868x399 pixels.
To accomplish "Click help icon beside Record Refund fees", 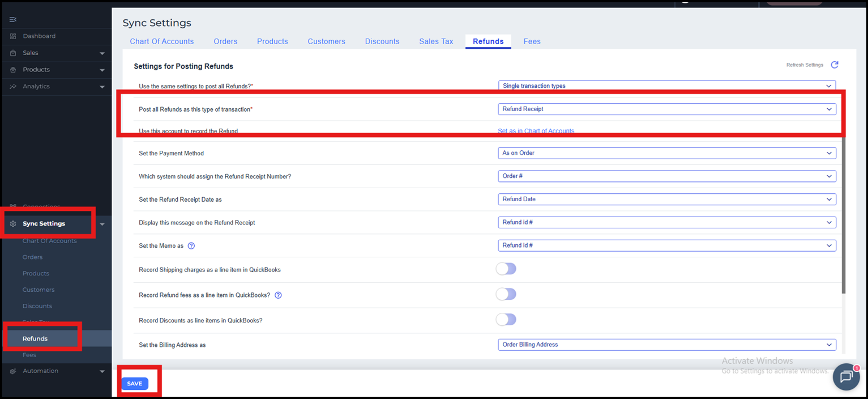I will (x=278, y=295).
